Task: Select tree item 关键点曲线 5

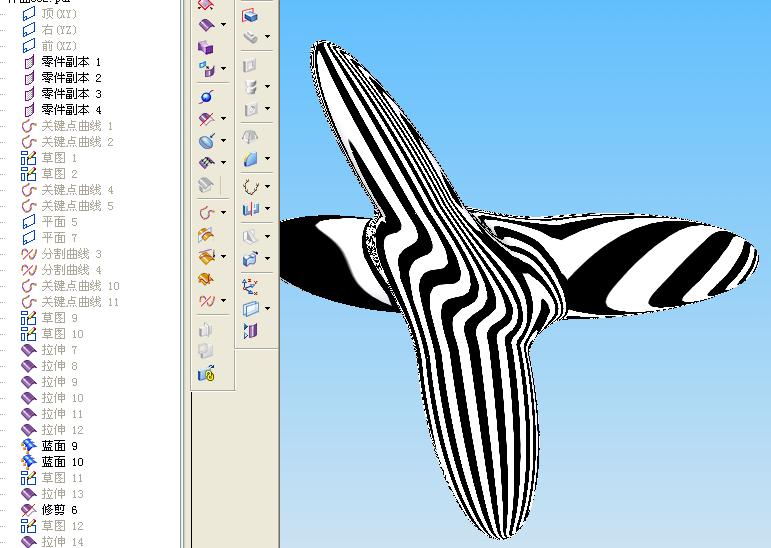Action: click(x=68, y=206)
